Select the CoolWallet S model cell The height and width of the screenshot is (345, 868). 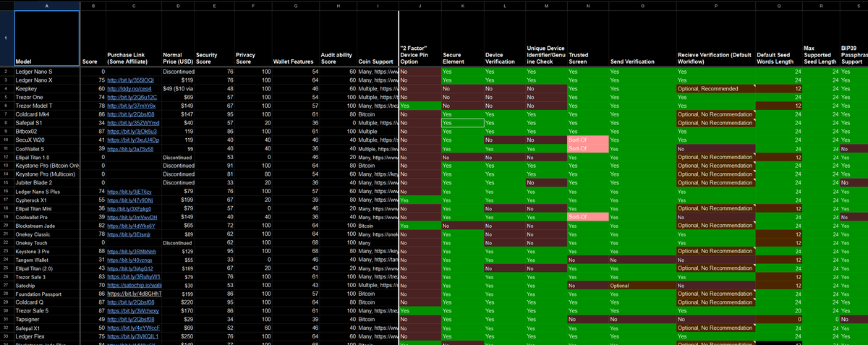coord(47,148)
